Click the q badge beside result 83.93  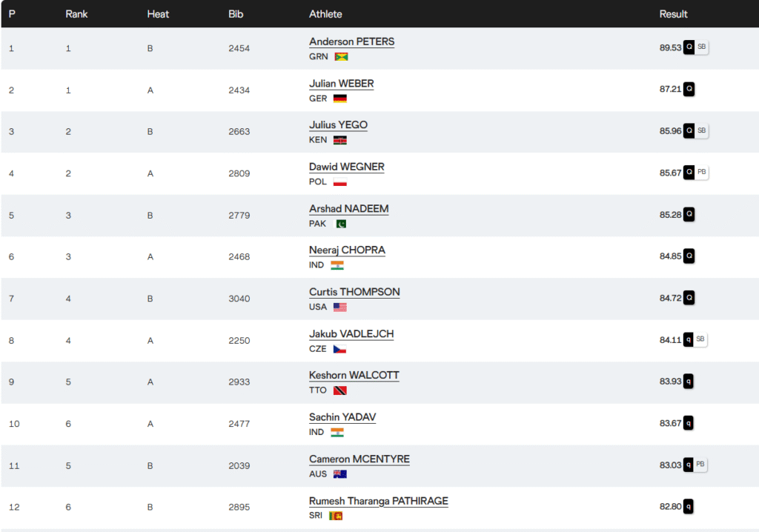[x=689, y=382]
